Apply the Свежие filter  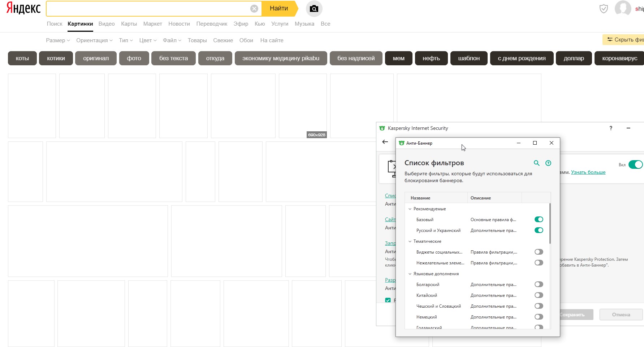pos(223,40)
